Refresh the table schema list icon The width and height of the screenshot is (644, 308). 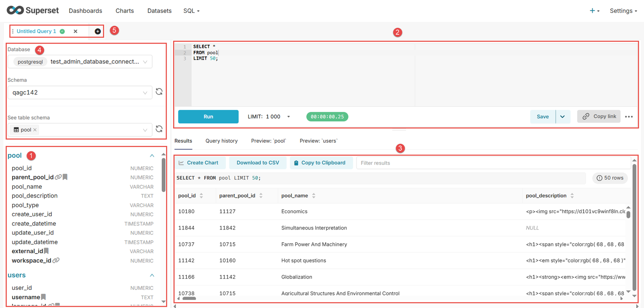(x=159, y=129)
